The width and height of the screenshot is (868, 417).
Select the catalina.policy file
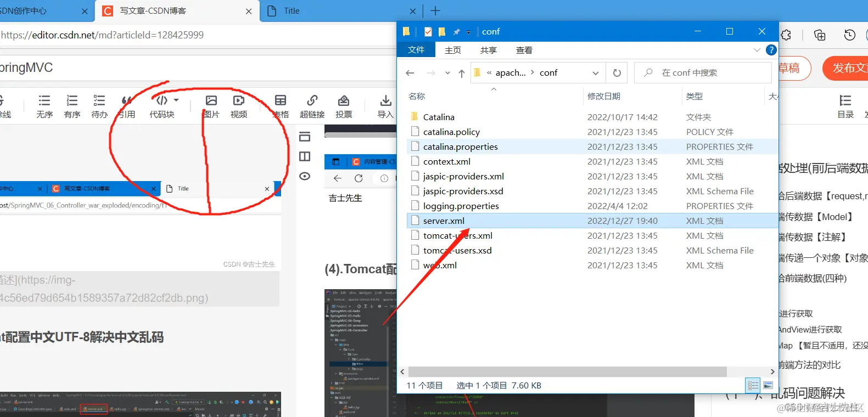(451, 132)
